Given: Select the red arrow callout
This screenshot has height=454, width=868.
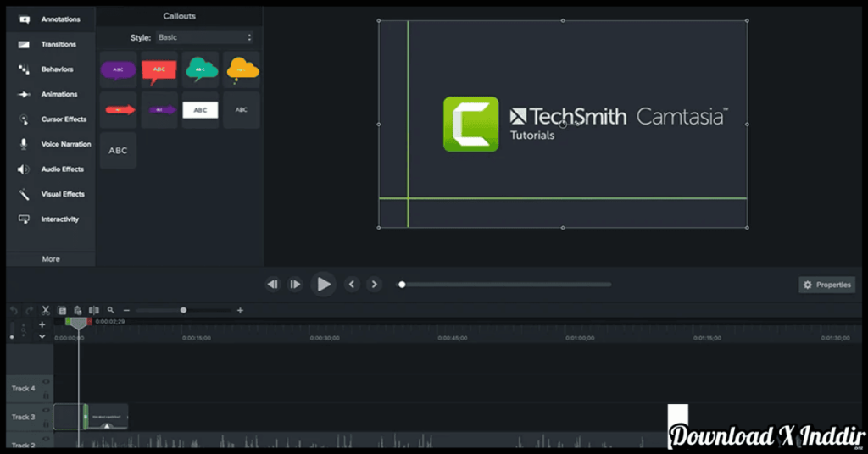Looking at the screenshot, I should click(119, 110).
